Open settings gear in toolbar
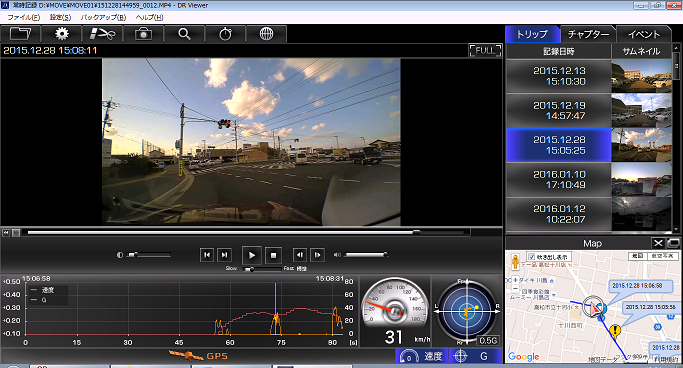 tap(61, 34)
